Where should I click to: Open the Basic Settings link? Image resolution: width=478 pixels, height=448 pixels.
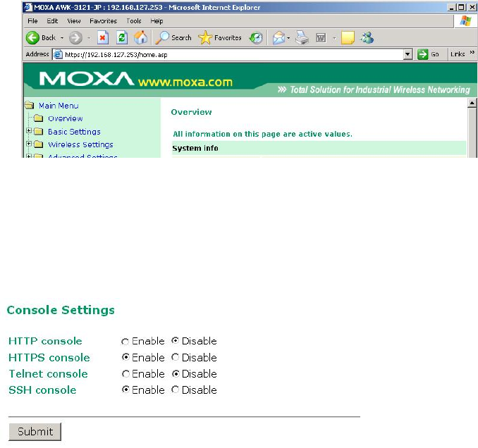click(74, 132)
